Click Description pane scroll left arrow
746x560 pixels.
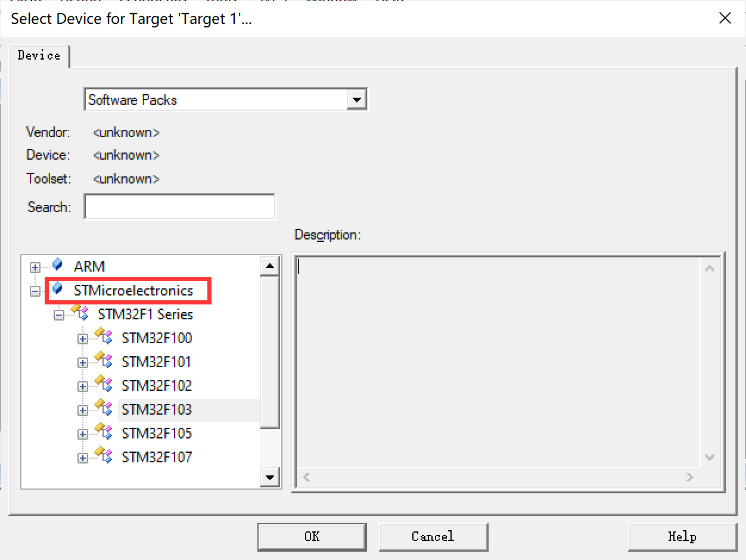(306, 477)
